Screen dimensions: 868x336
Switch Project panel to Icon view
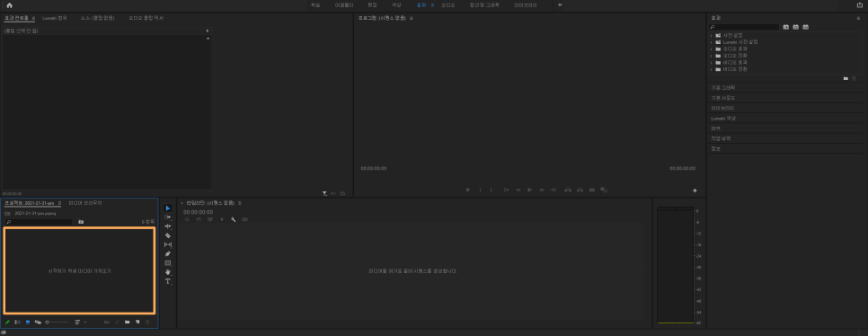tap(28, 322)
